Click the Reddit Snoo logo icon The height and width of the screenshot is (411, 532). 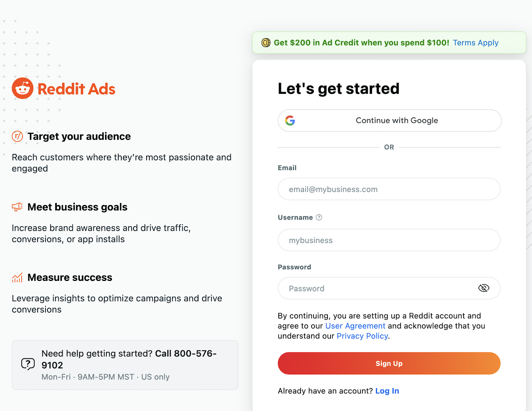(23, 89)
